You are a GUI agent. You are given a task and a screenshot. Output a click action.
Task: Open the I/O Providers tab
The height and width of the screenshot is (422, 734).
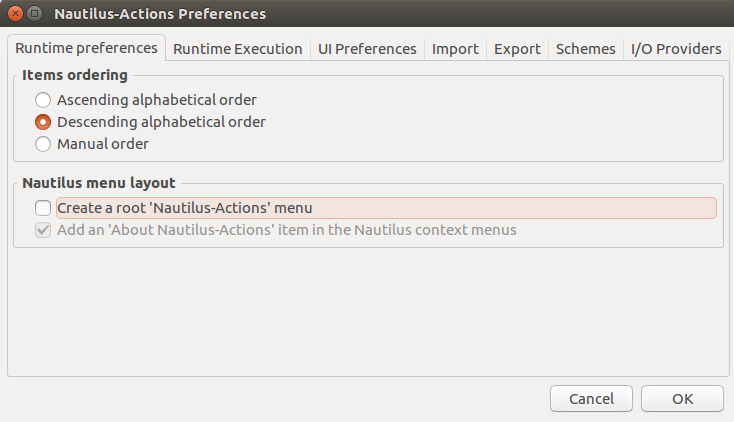[675, 49]
